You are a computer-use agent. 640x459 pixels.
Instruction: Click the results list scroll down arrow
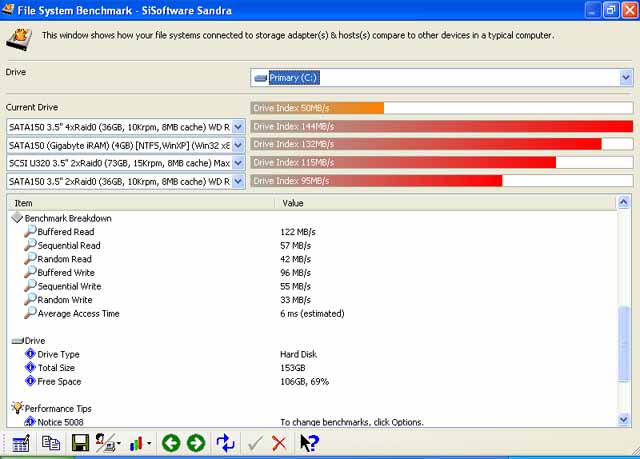[624, 419]
